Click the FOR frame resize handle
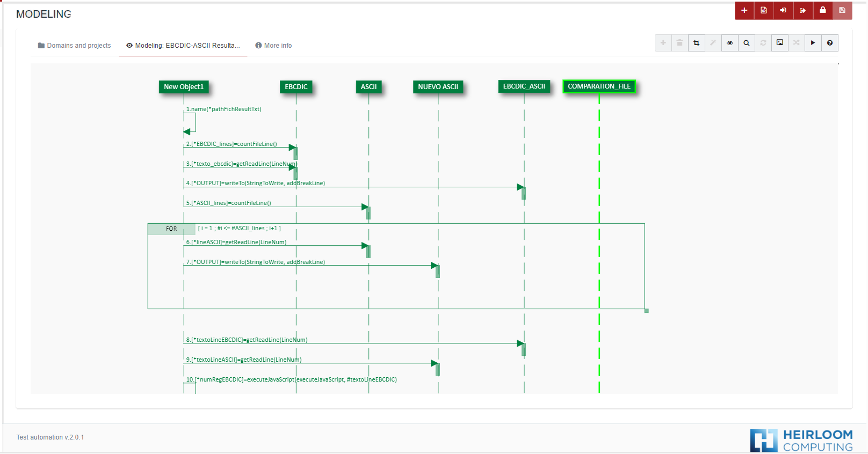Image resolution: width=868 pixels, height=454 pixels. coord(646,311)
